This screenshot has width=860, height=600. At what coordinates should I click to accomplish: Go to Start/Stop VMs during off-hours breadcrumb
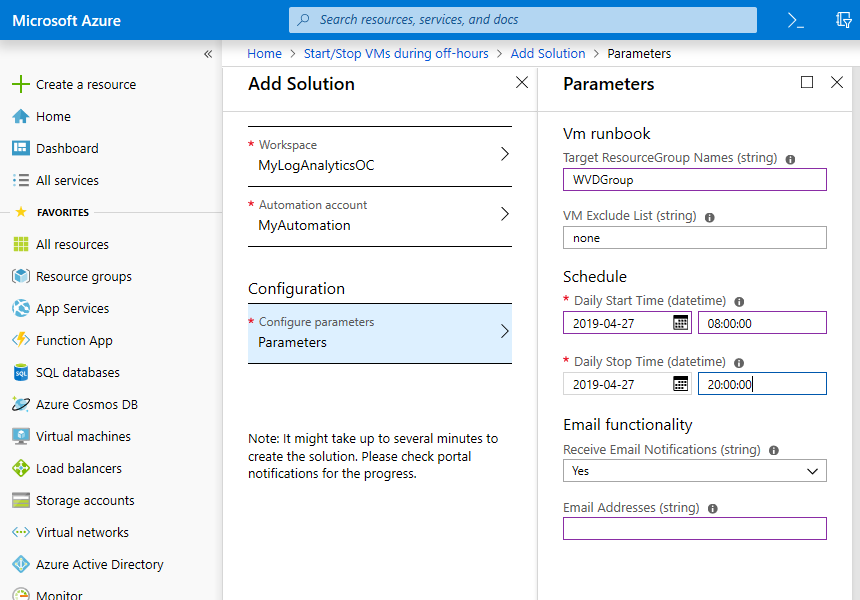pyautogui.click(x=396, y=54)
